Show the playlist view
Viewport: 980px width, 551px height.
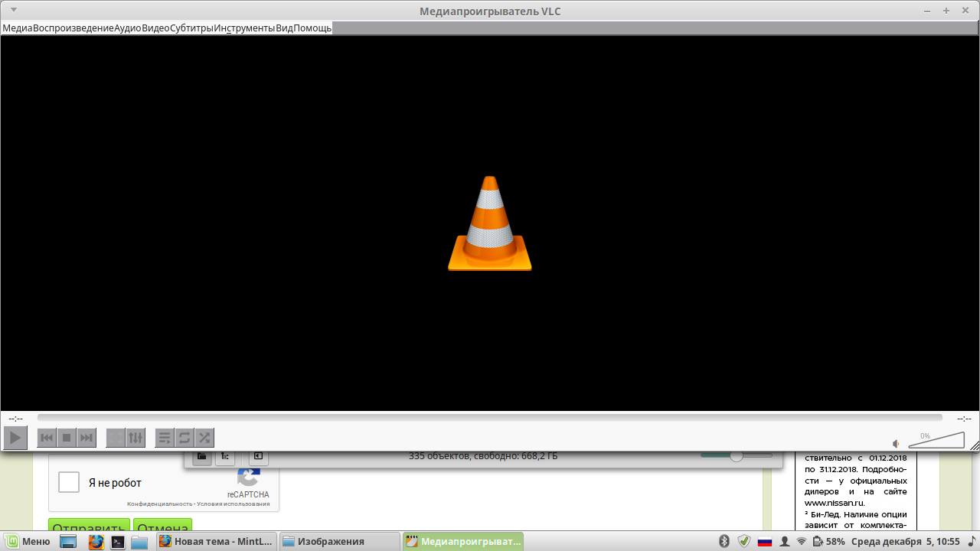(x=165, y=438)
